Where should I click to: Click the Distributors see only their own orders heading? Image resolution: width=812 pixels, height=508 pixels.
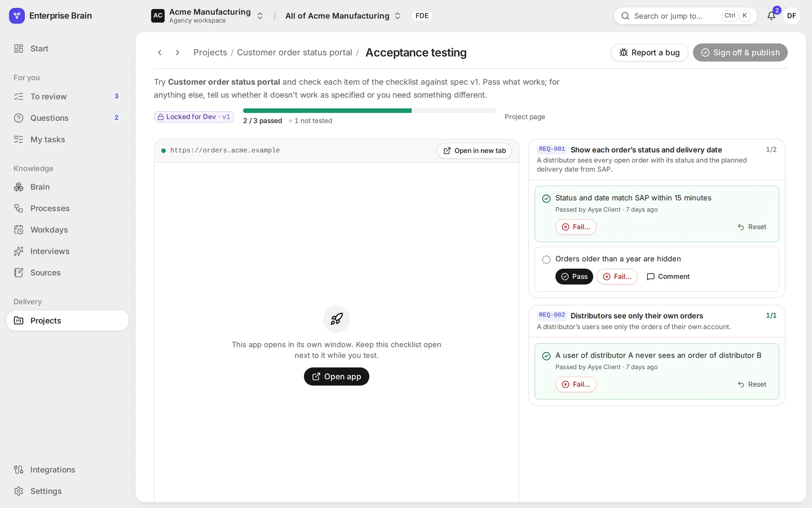(637, 316)
